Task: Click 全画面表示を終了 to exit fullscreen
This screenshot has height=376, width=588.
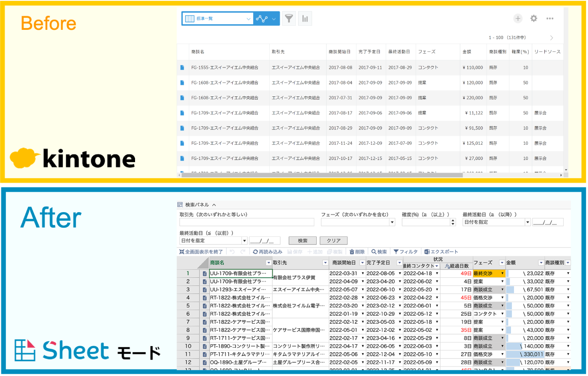Action: pyautogui.click(x=201, y=252)
